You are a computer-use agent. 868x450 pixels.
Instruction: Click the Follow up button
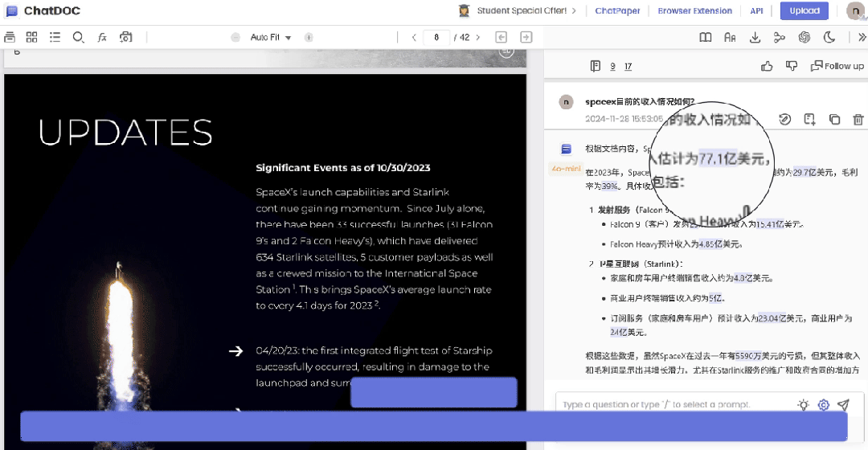click(x=837, y=66)
